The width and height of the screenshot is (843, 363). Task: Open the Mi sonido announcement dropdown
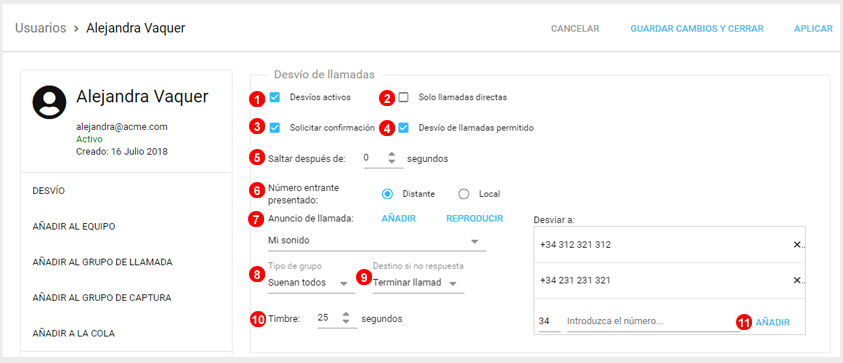[x=376, y=241]
